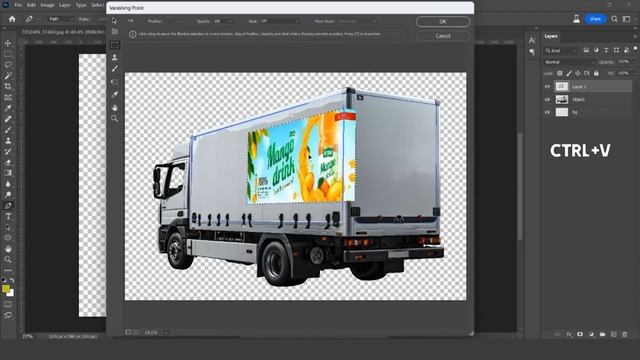
Task: Open the Normal blend mode dropdown
Action: pos(569,62)
